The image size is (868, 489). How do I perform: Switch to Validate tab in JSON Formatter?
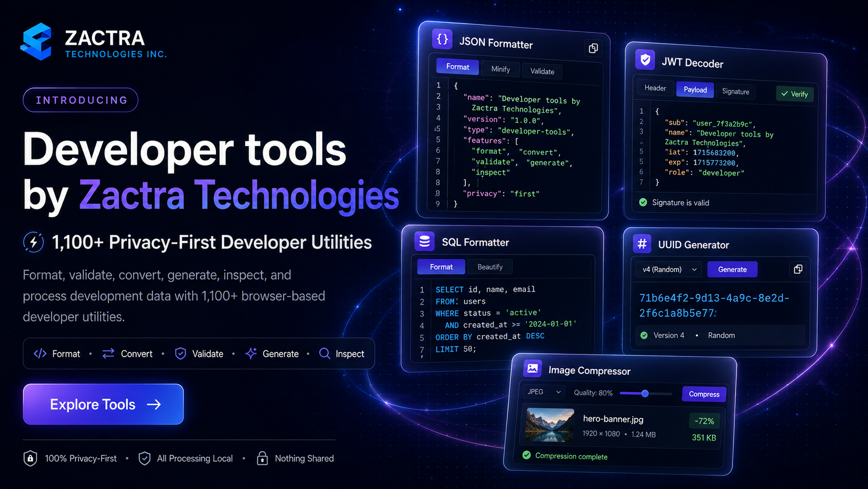tap(542, 72)
